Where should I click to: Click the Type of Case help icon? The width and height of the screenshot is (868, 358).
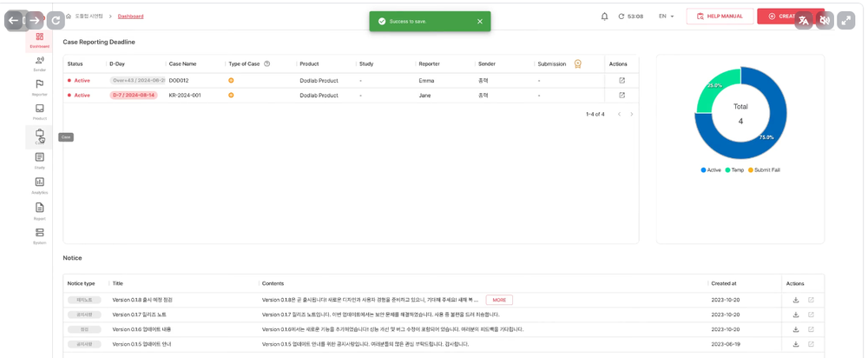tap(266, 64)
